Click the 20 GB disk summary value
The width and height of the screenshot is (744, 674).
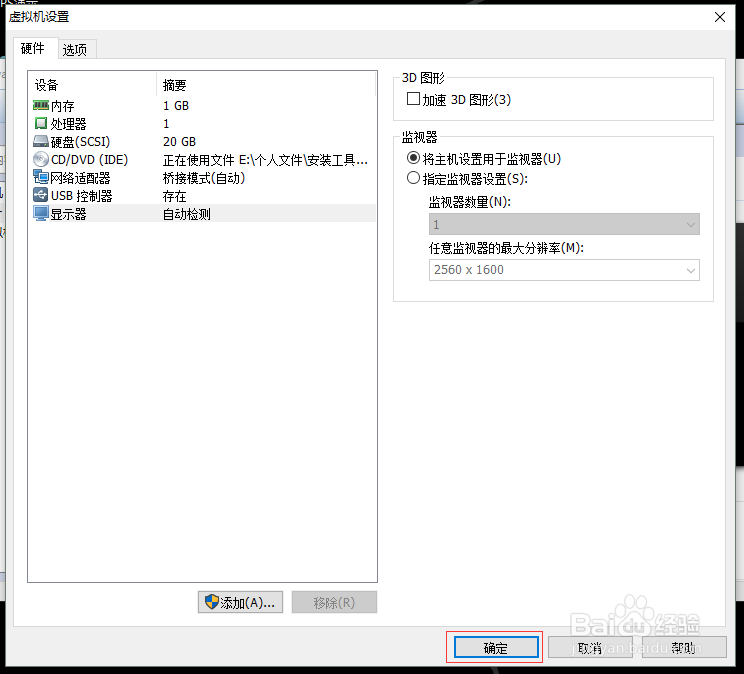click(x=179, y=142)
